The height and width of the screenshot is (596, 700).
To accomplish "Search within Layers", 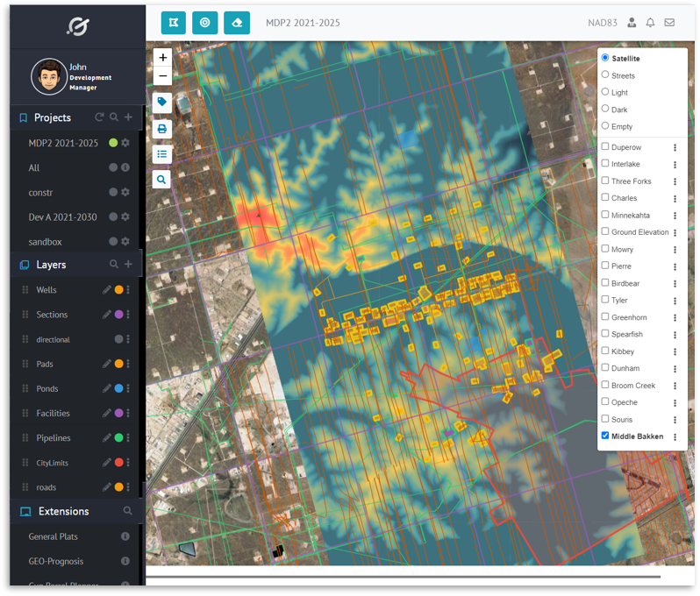I will click(x=114, y=264).
